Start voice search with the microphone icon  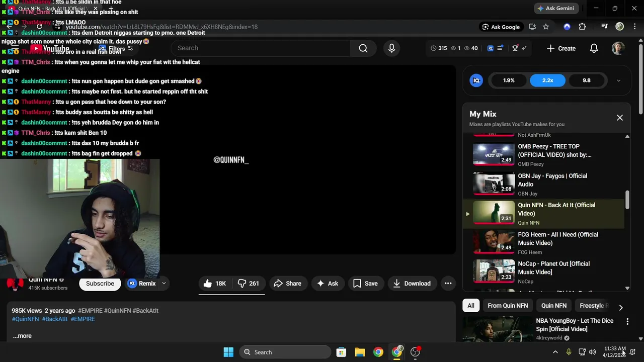pyautogui.click(x=391, y=48)
